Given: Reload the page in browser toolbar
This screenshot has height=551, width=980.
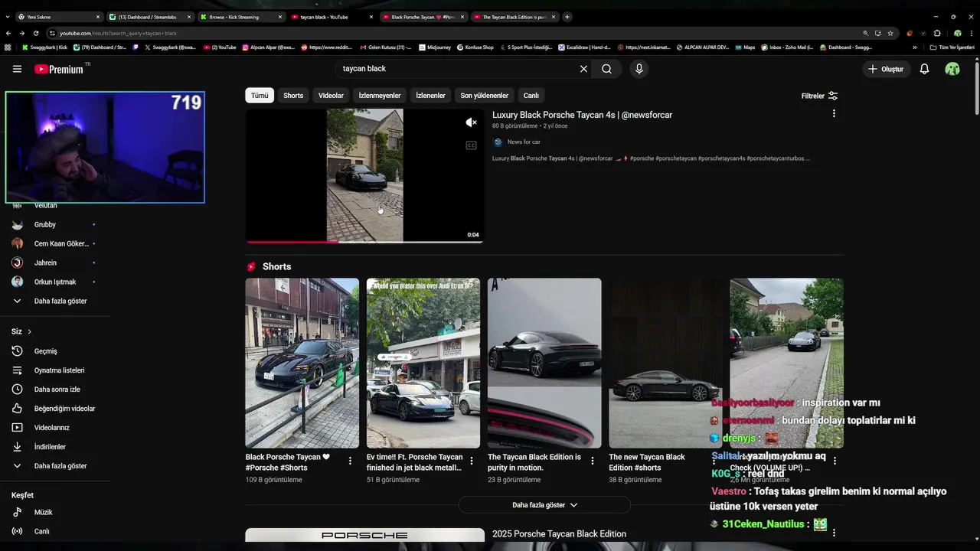Looking at the screenshot, I should click(37, 33).
